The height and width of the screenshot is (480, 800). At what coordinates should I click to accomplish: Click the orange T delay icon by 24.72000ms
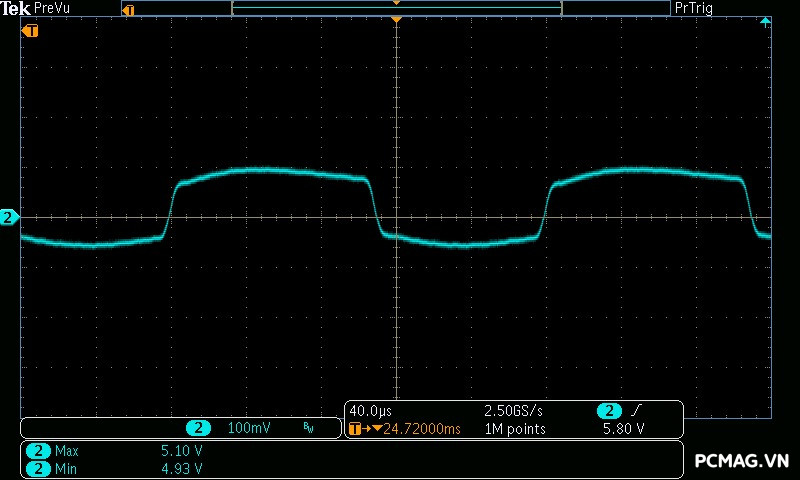(357, 429)
